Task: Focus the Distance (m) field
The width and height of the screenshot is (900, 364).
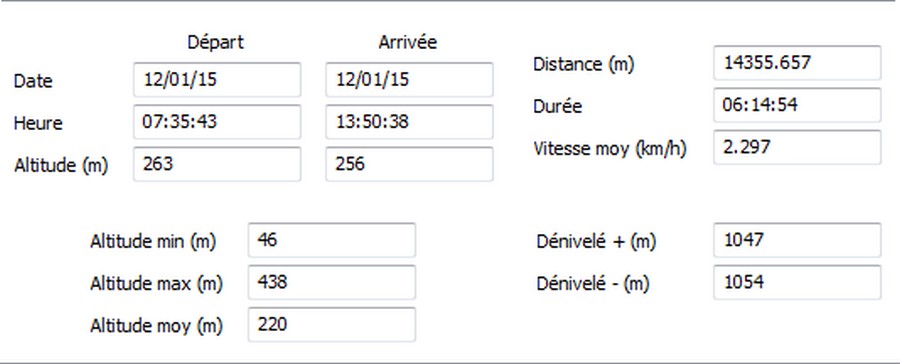Action: [x=797, y=63]
